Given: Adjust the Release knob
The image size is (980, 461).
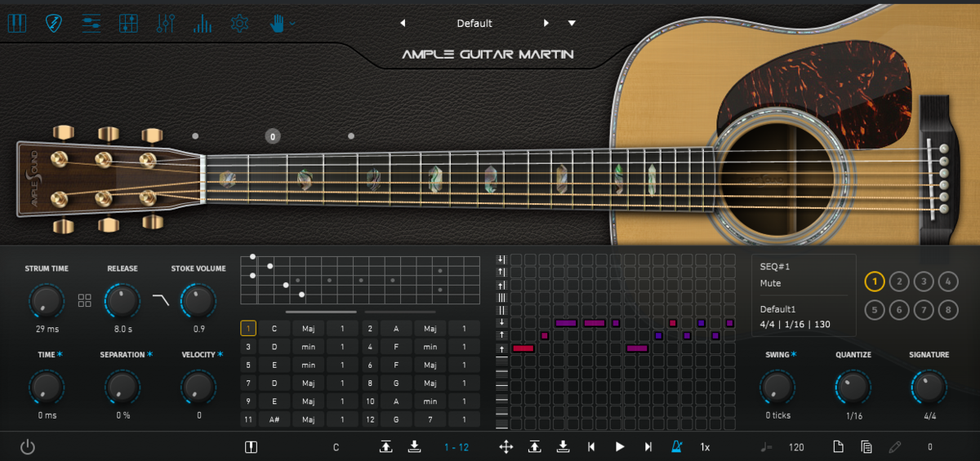Looking at the screenshot, I should (122, 301).
